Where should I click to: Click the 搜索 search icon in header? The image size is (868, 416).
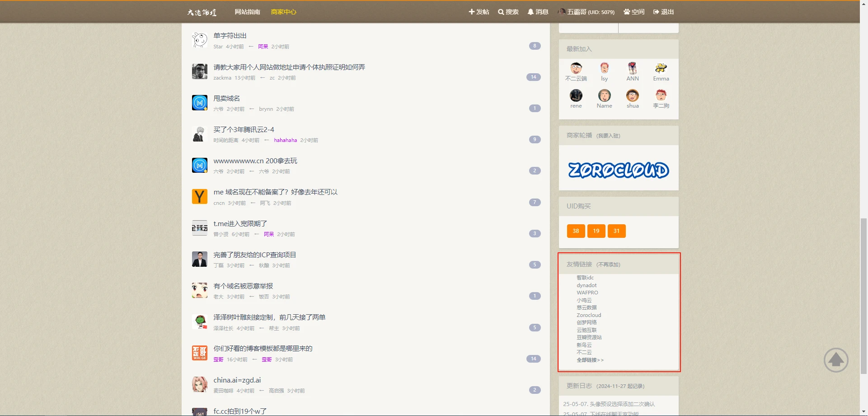coord(501,12)
